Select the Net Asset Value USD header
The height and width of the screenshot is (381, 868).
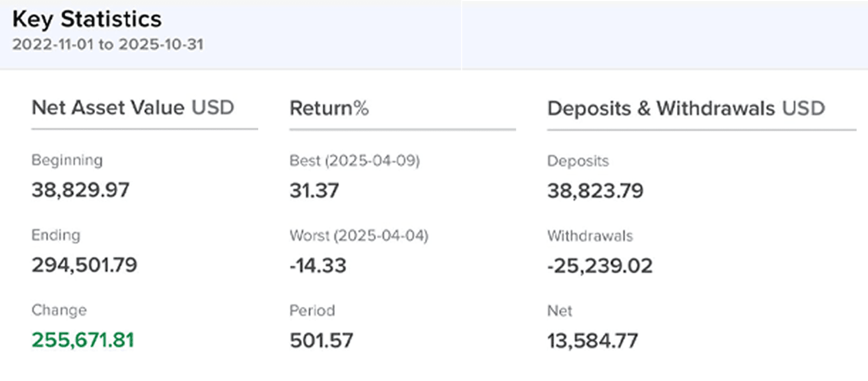133,108
